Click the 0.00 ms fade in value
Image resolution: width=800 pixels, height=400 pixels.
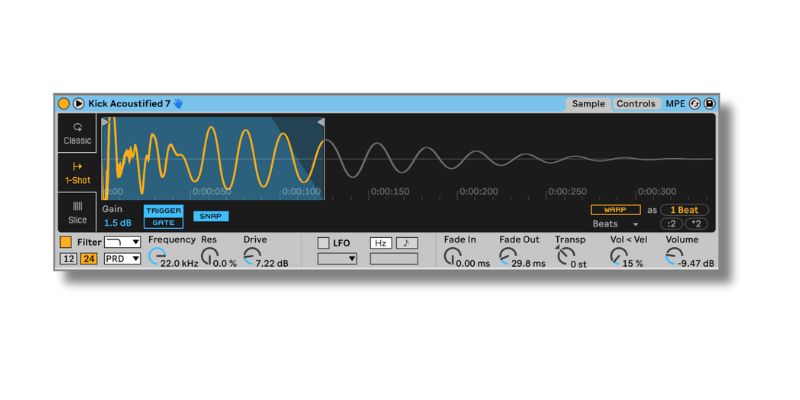point(473,264)
